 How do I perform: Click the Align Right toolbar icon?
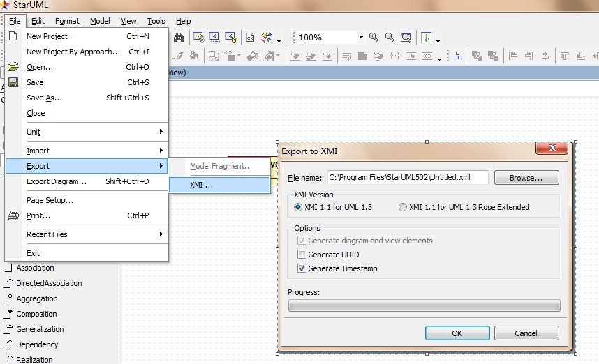coord(529,56)
